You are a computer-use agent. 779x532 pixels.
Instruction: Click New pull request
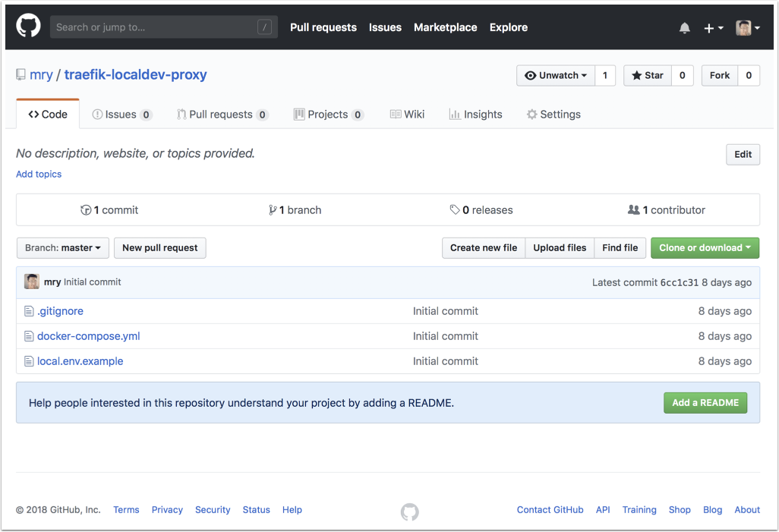160,248
